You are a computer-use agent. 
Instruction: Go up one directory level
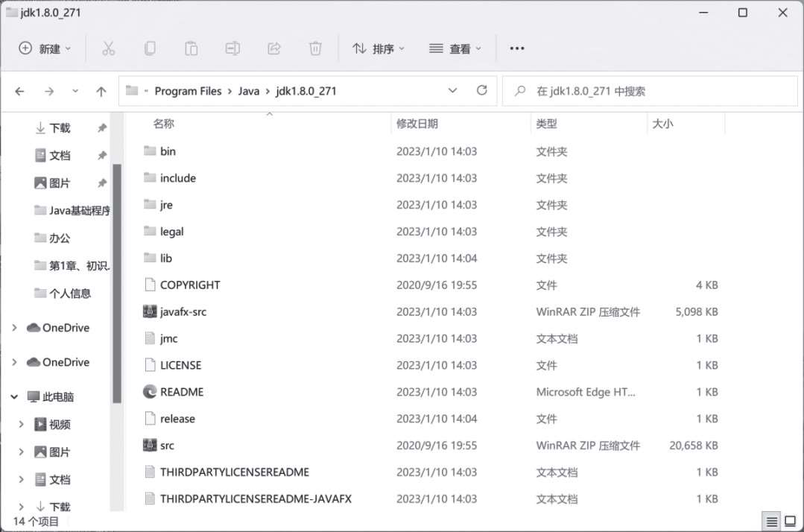(x=101, y=92)
